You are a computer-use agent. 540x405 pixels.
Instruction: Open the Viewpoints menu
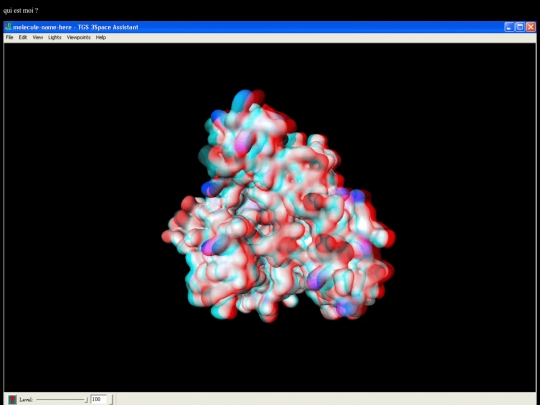point(79,37)
